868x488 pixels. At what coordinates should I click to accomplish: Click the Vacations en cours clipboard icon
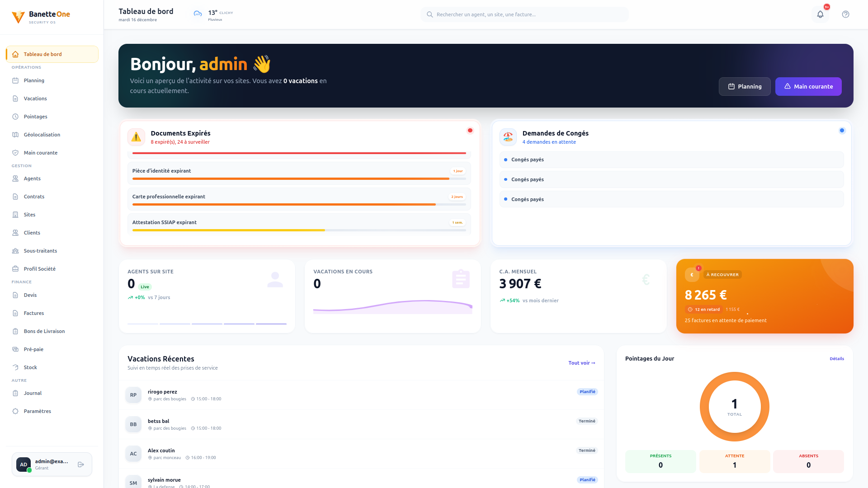460,279
